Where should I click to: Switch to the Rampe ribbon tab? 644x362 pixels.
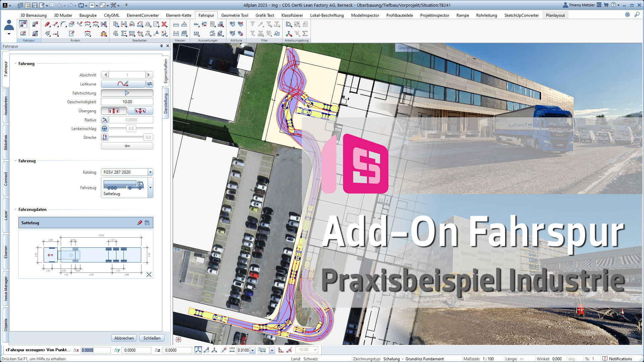463,15
